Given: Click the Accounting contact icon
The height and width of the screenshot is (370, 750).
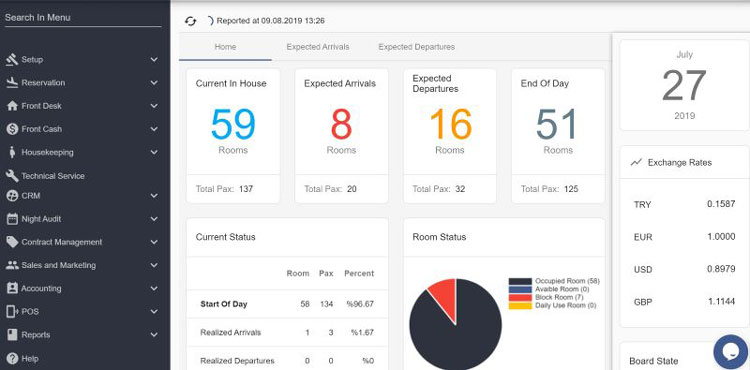Looking at the screenshot, I should 12,288.
